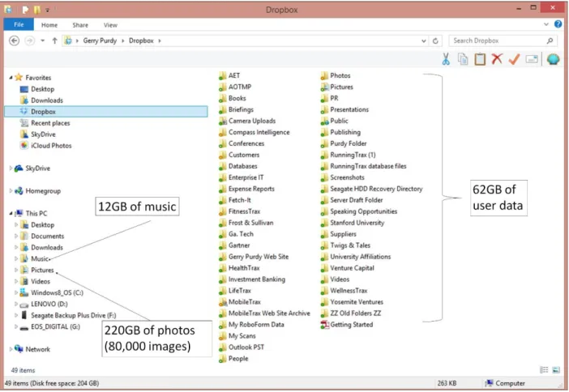
Task: Click the Back navigation arrow
Action: (14, 40)
